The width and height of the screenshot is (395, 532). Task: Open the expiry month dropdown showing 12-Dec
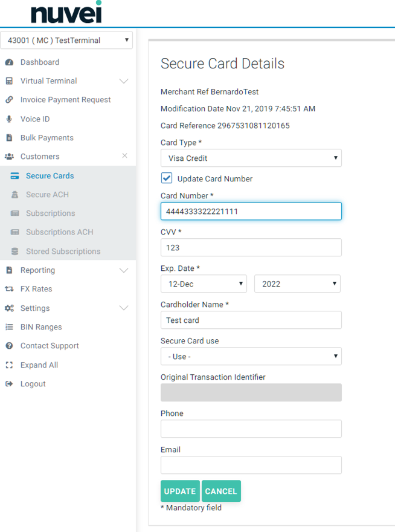[x=204, y=284]
